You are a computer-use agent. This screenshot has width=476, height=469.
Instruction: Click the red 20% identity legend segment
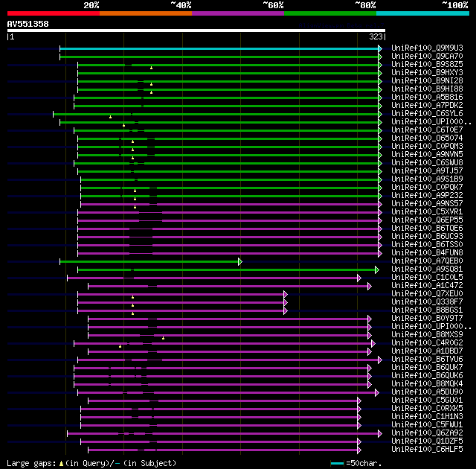pos(54,13)
